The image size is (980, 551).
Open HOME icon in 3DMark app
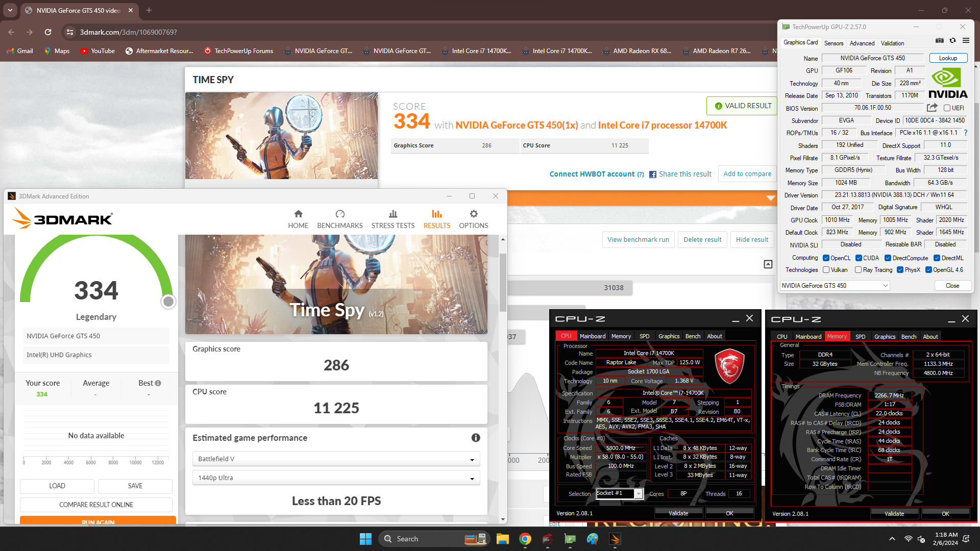298,214
